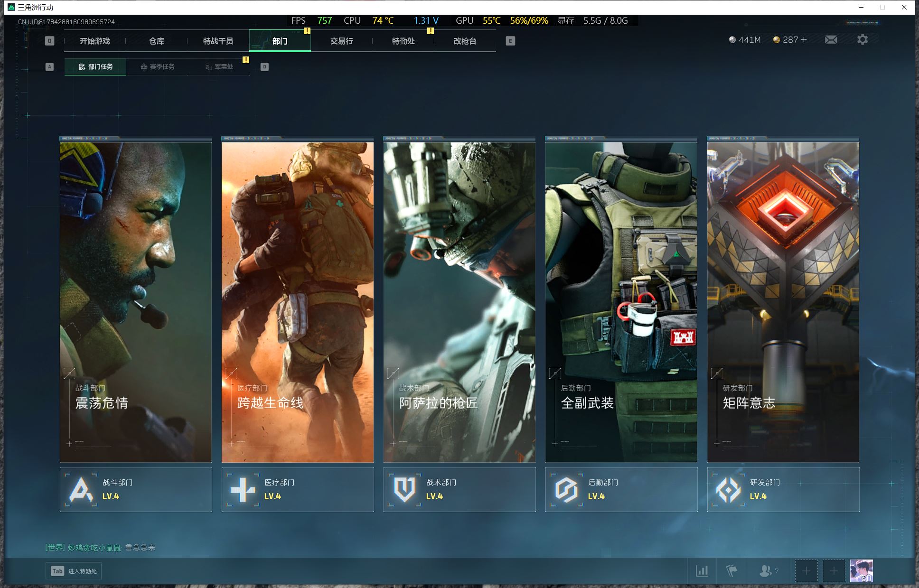The width and height of the screenshot is (919, 588).
Task: Select the 医疗部门 LV.4 panel
Action: coord(298,490)
